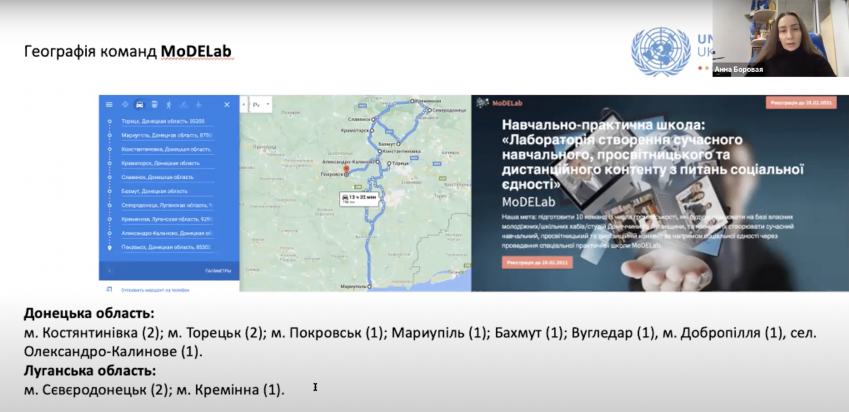Click the "Луганська область:" heading
This screenshot has height=412, width=849.
click(x=90, y=371)
